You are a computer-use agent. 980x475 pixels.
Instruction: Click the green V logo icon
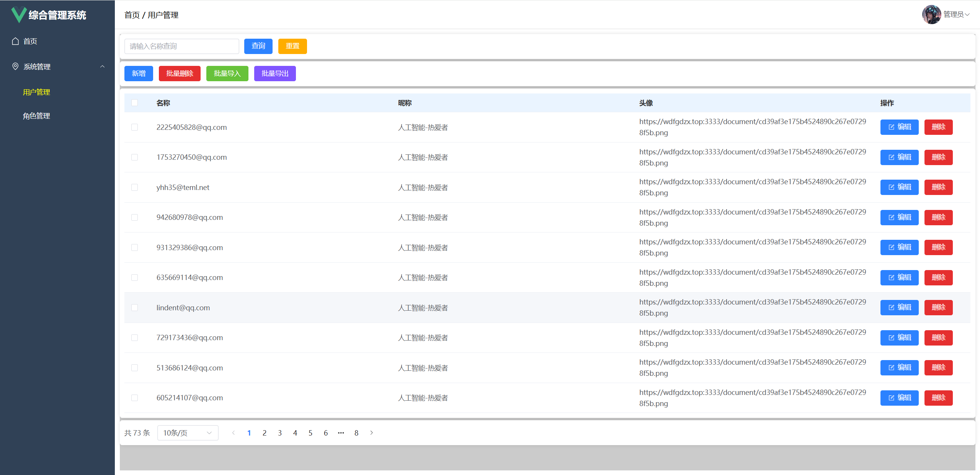click(18, 15)
